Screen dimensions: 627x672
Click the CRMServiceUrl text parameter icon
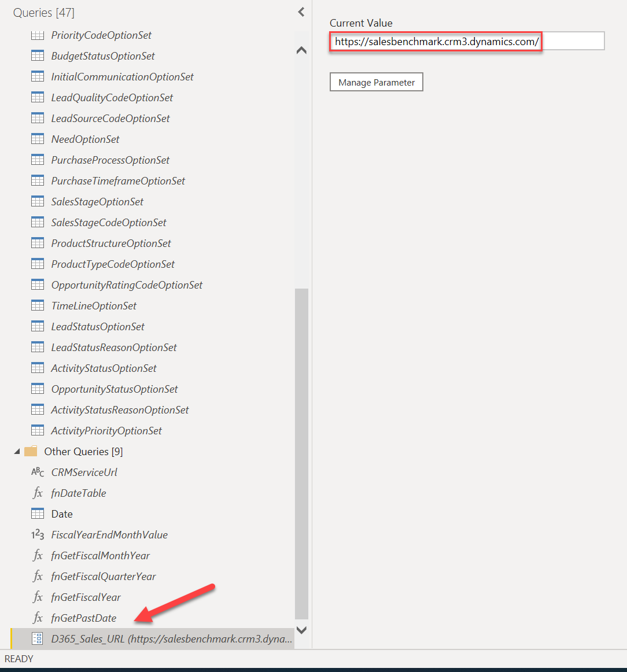click(37, 472)
